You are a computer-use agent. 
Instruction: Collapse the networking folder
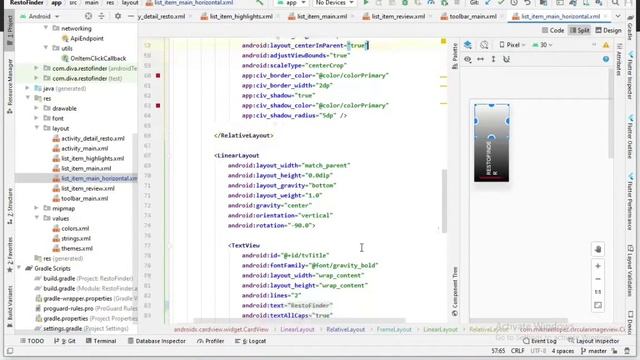pyautogui.click(x=46, y=28)
